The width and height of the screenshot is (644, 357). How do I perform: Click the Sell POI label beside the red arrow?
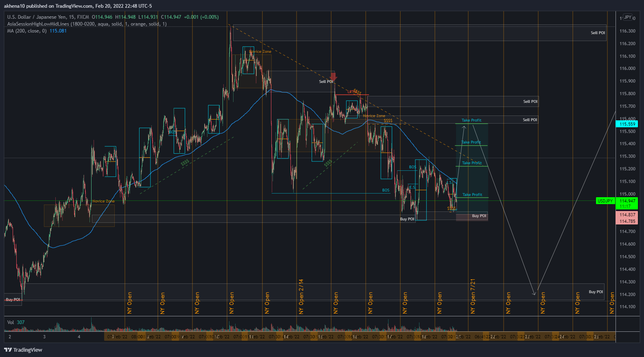(326, 82)
